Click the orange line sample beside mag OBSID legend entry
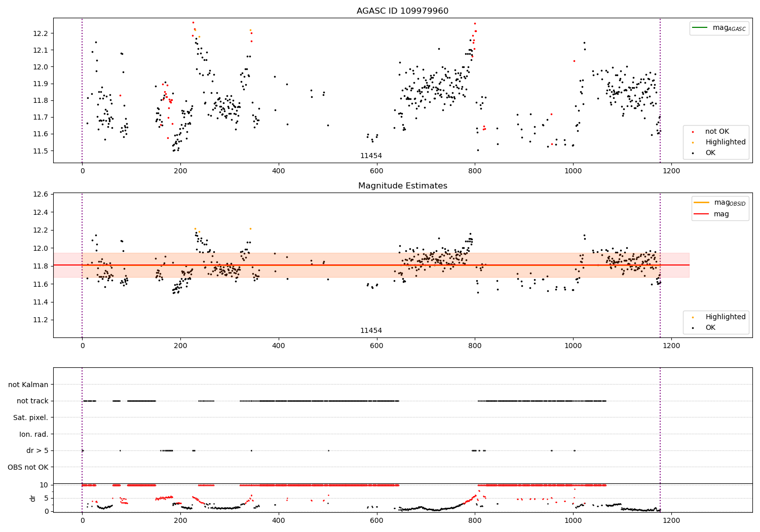The width and height of the screenshot is (760, 532). [x=702, y=203]
